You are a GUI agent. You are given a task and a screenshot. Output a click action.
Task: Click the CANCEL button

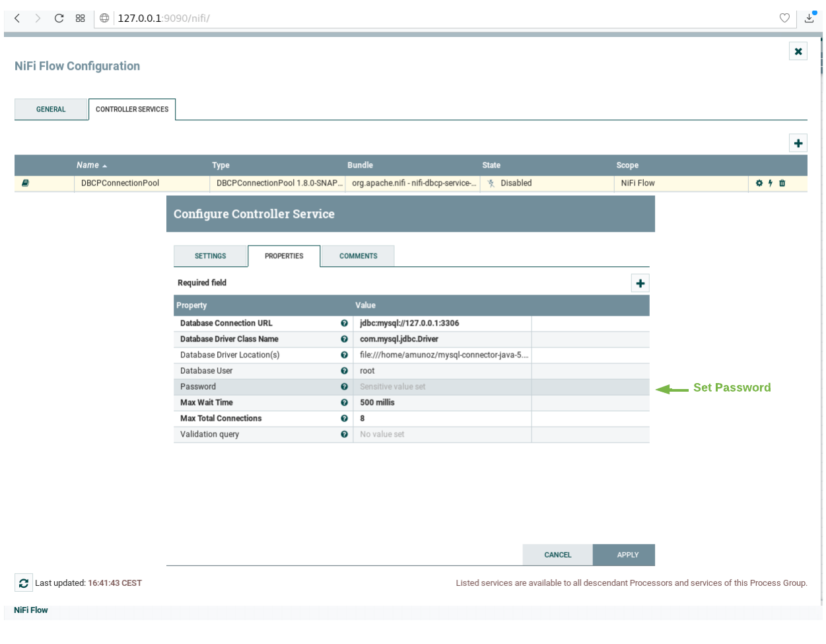(x=558, y=555)
